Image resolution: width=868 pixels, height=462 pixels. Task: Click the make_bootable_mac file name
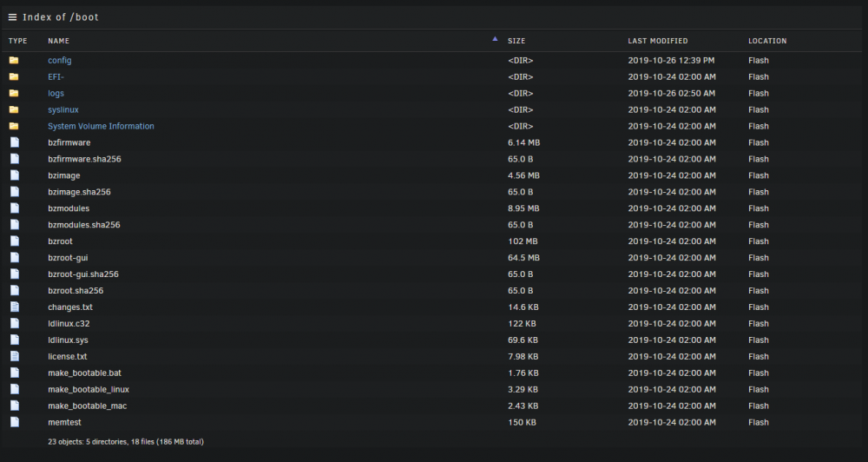[88, 406]
